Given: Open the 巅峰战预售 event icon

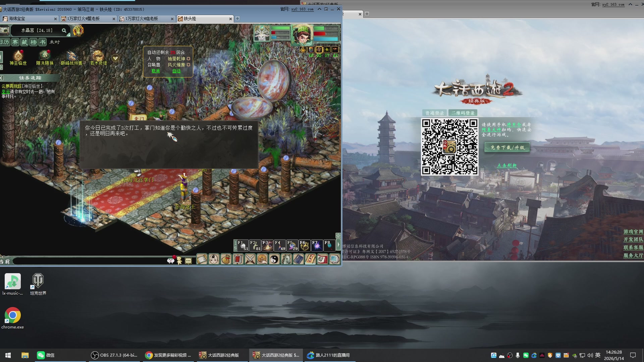Looking at the screenshot, I should 71,58.
